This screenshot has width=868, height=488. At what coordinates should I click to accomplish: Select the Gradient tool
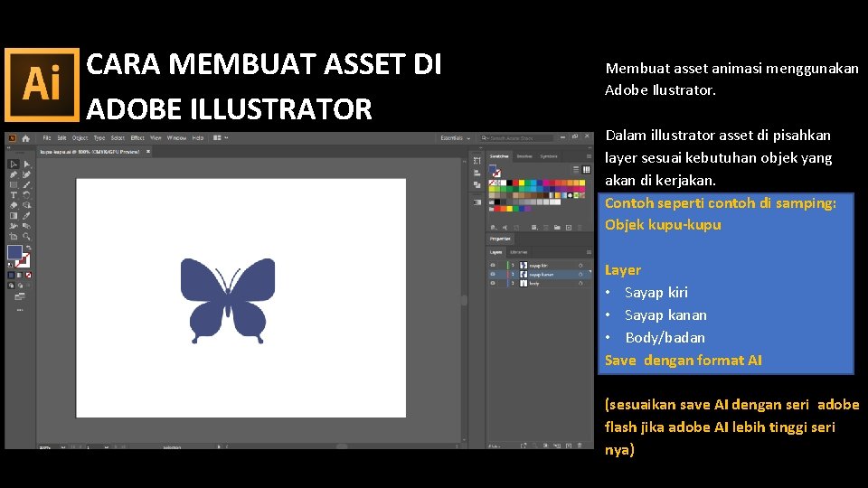[14, 216]
